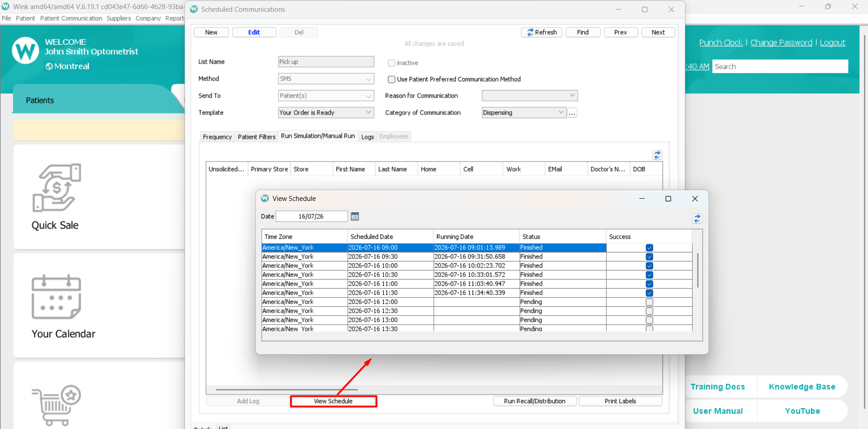Viewport: 868px width, 429px height.
Task: Toggle Success checkbox for 11:00 schedule row
Action: tap(649, 284)
